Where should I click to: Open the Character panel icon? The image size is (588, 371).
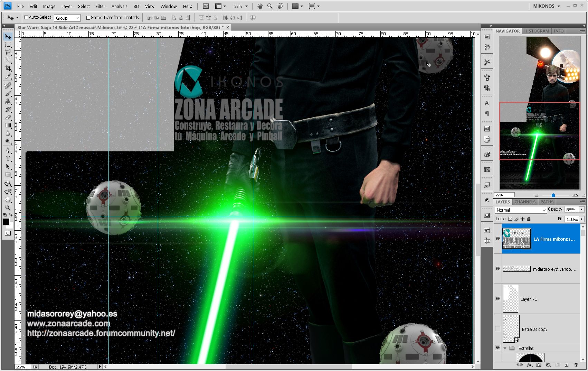[x=487, y=103]
